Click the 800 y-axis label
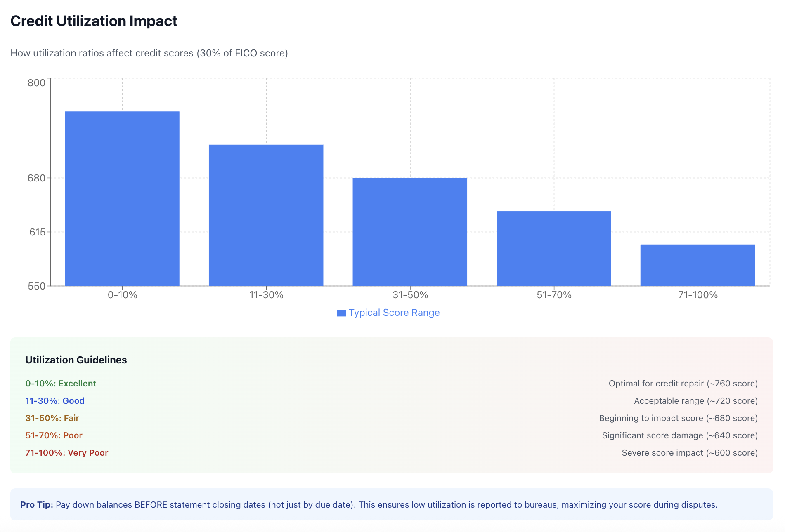Viewport: 785px width, 532px height. click(x=36, y=83)
